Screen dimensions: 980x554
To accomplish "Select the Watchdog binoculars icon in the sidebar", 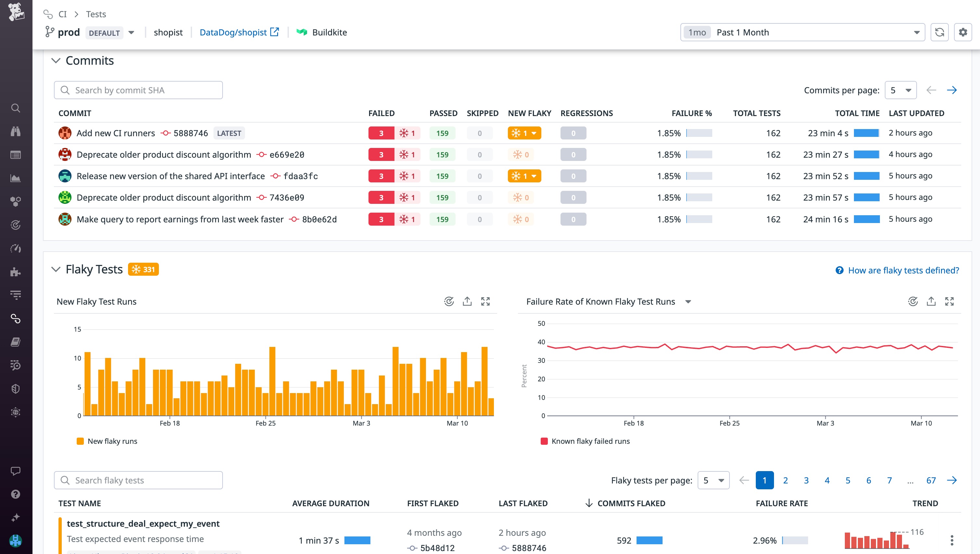I will pyautogui.click(x=15, y=131).
